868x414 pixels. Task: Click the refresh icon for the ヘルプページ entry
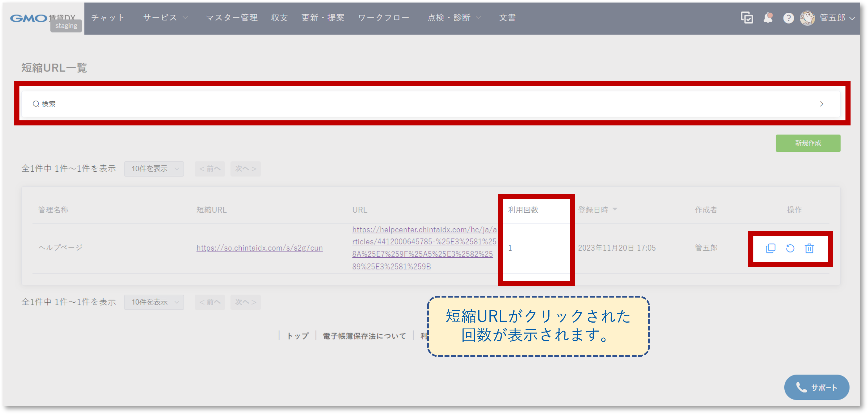[790, 249]
